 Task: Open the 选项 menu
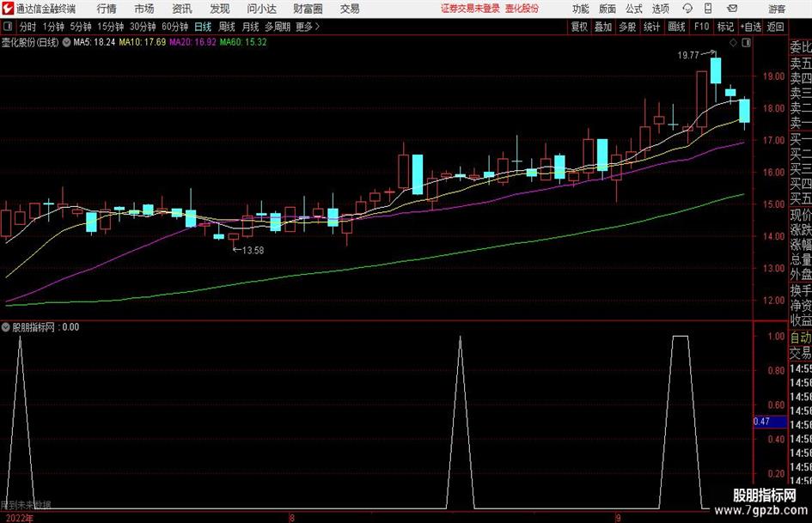(660, 9)
